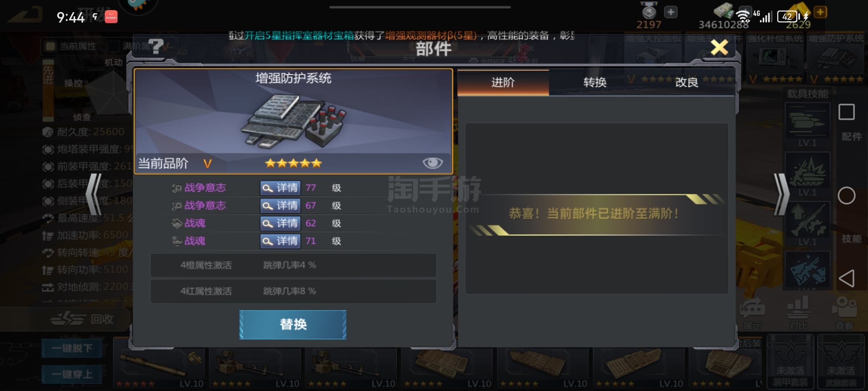Open 详情 for the 77级 战争意志 attribute
This screenshot has width=868, height=391.
coord(280,188)
